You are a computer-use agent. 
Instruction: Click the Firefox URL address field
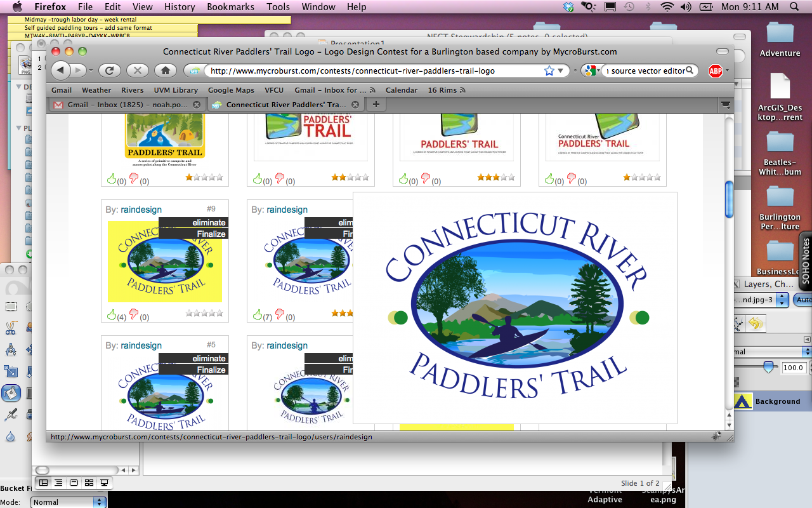374,70
